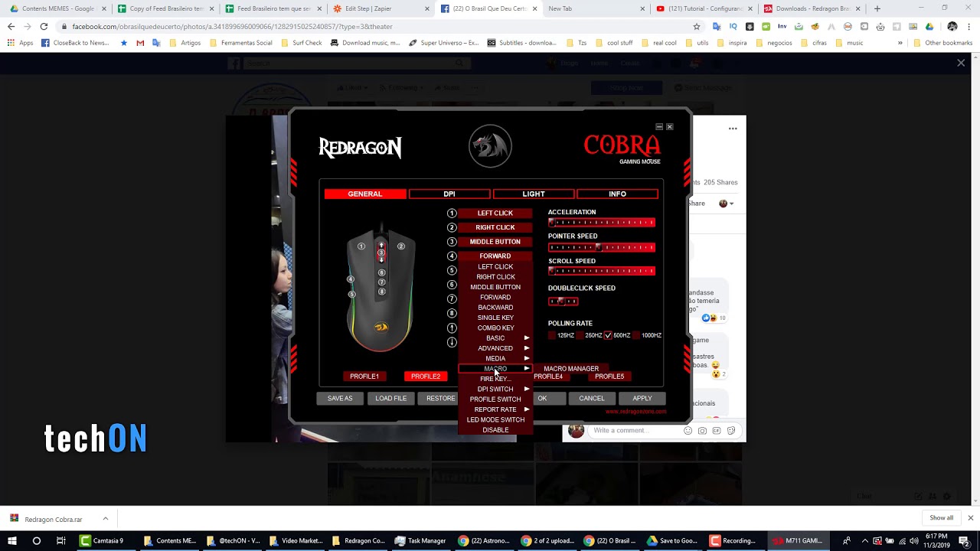Switch to the DPI tab
This screenshot has height=551, width=980.
449,194
